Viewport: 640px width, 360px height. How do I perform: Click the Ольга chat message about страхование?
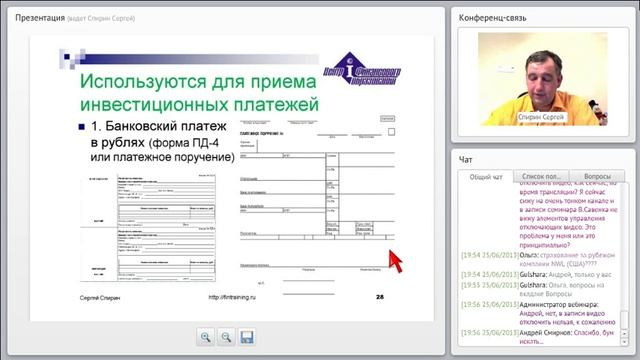[538, 260]
